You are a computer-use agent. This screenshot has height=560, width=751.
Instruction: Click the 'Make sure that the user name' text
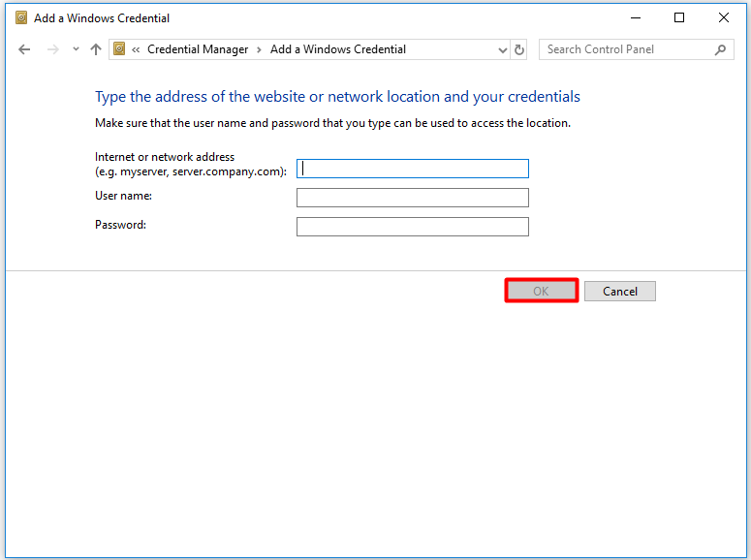pos(332,123)
